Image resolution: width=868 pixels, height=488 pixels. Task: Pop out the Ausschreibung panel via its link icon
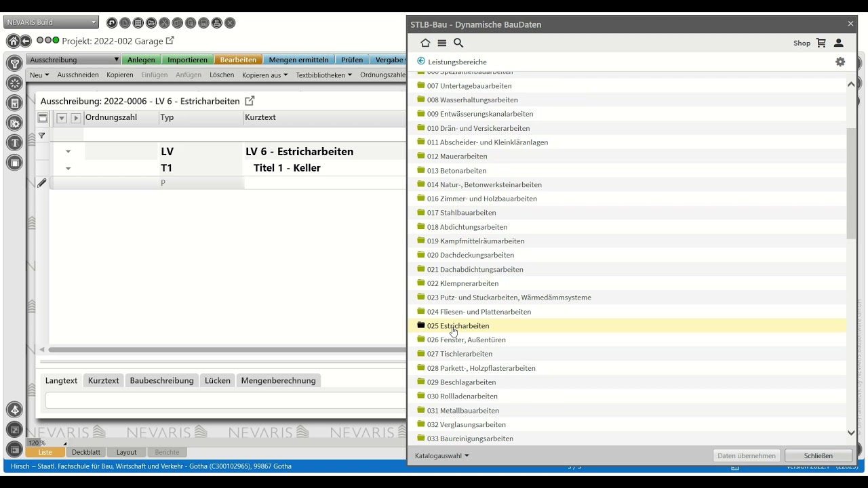[250, 101]
